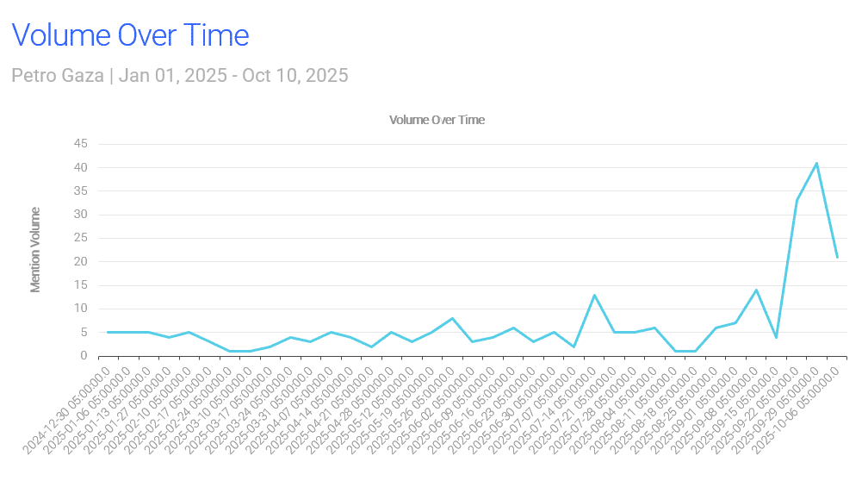Click the late-May point near 8
Screen dimensions: 868x487
452,318
